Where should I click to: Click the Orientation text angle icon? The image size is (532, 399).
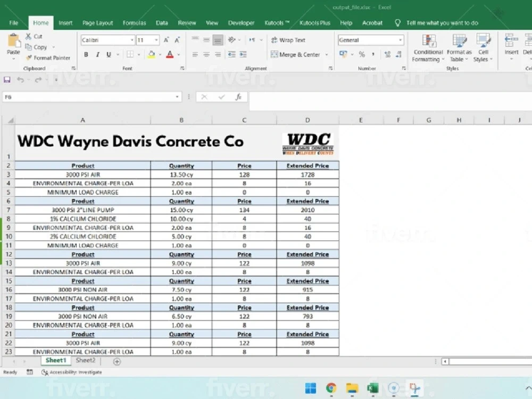(x=232, y=40)
